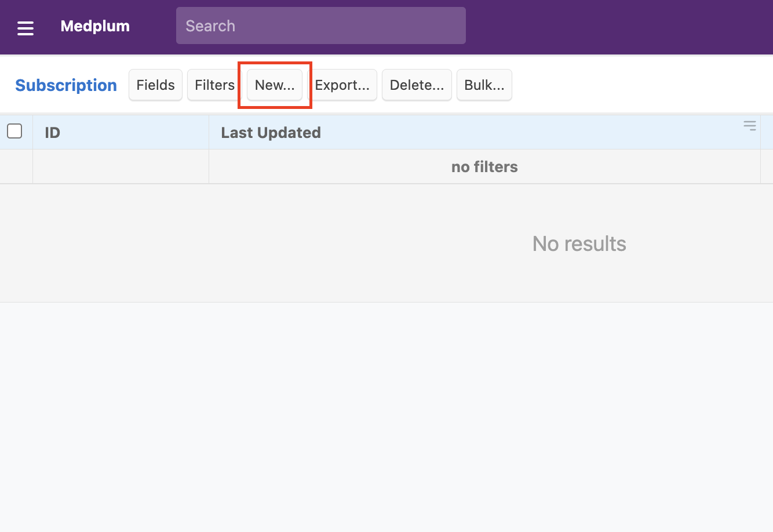Click the empty filter cell below the checkbox
773x532 pixels.
point(16,167)
